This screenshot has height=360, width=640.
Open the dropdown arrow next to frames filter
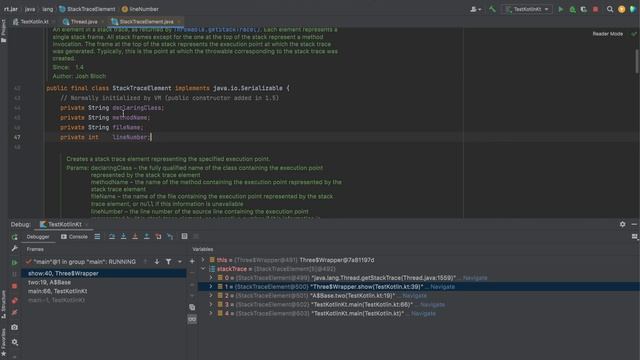pos(180,262)
